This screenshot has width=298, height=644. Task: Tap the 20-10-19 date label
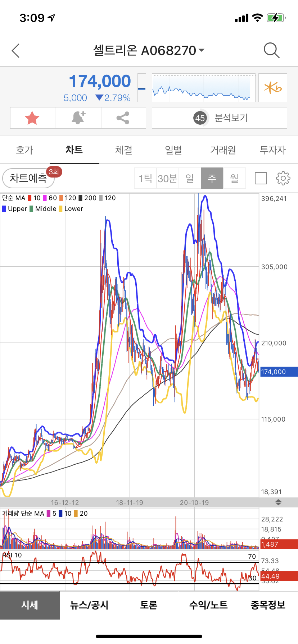[194, 502]
